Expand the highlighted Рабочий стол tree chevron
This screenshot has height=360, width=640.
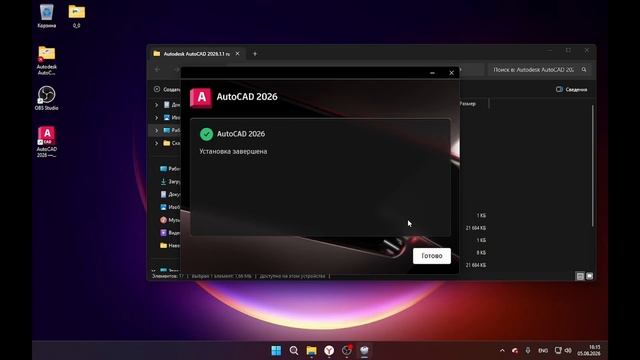(156, 131)
